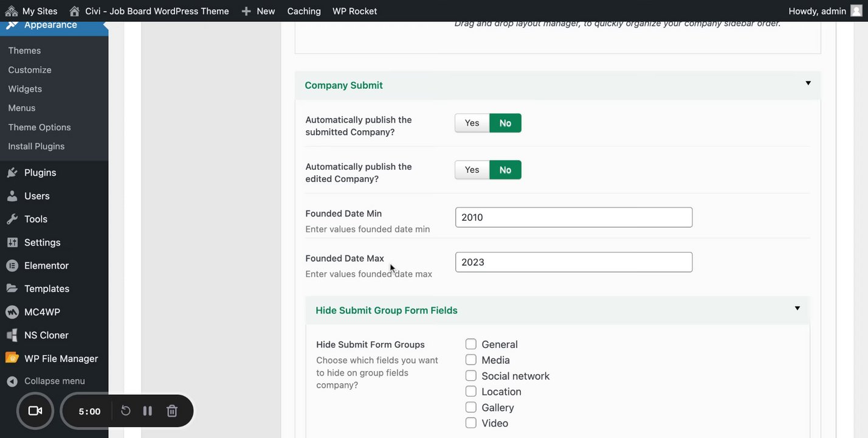Click the Plugins plug icon in sidebar

pos(12,173)
